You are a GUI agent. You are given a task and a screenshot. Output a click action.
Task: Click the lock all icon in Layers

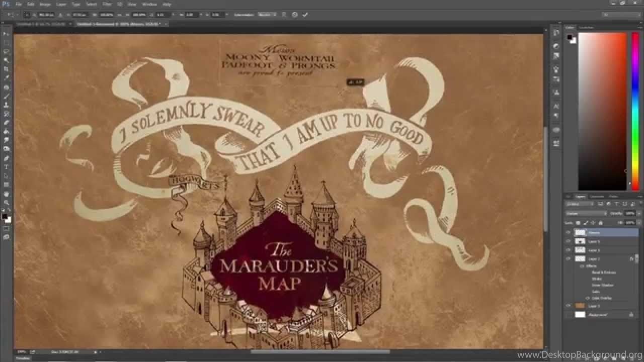click(x=599, y=222)
